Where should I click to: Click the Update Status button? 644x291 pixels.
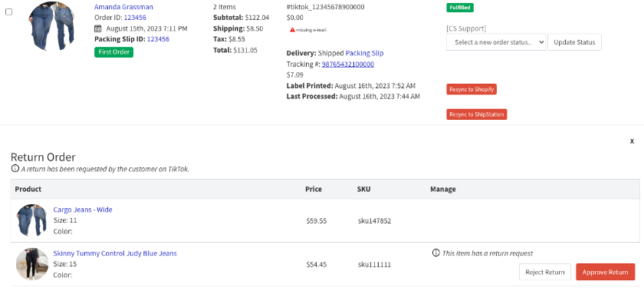574,42
